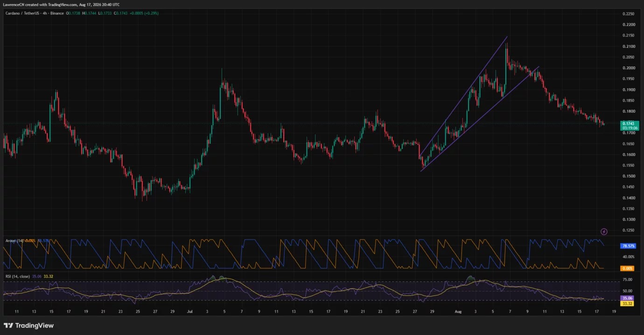644x335 pixels.
Task: Click the Jul label on time axis
Action: [189, 311]
